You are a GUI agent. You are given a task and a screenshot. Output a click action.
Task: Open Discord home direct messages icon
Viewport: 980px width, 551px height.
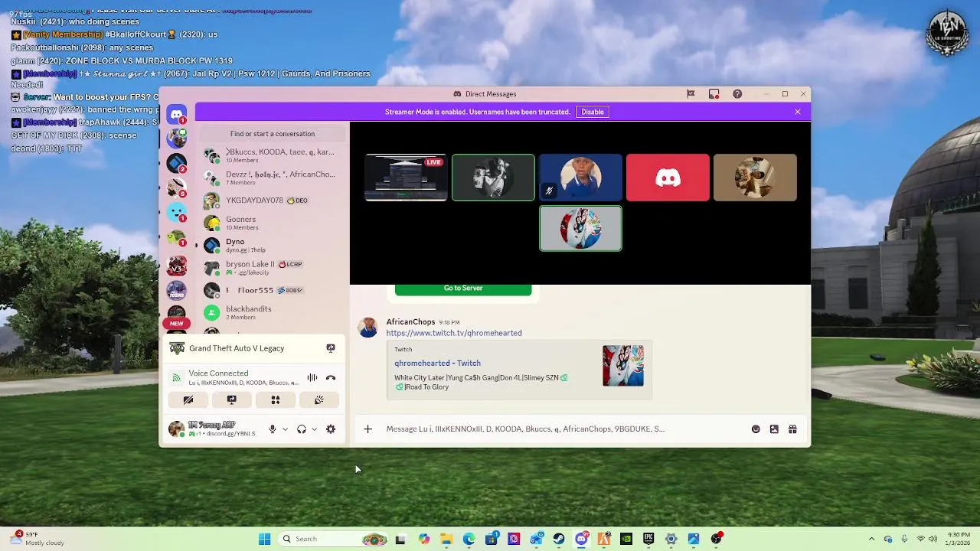pos(177,115)
